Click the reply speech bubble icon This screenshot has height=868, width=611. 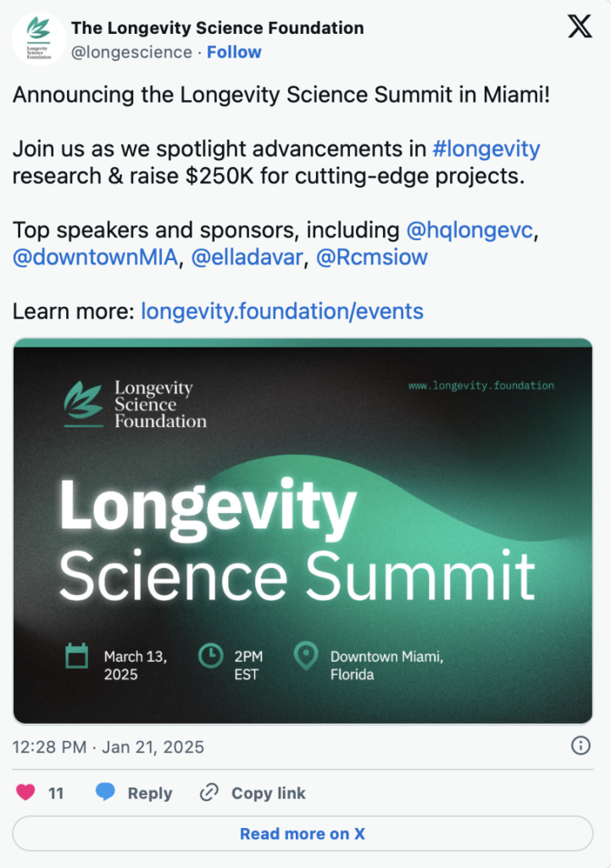tap(105, 793)
